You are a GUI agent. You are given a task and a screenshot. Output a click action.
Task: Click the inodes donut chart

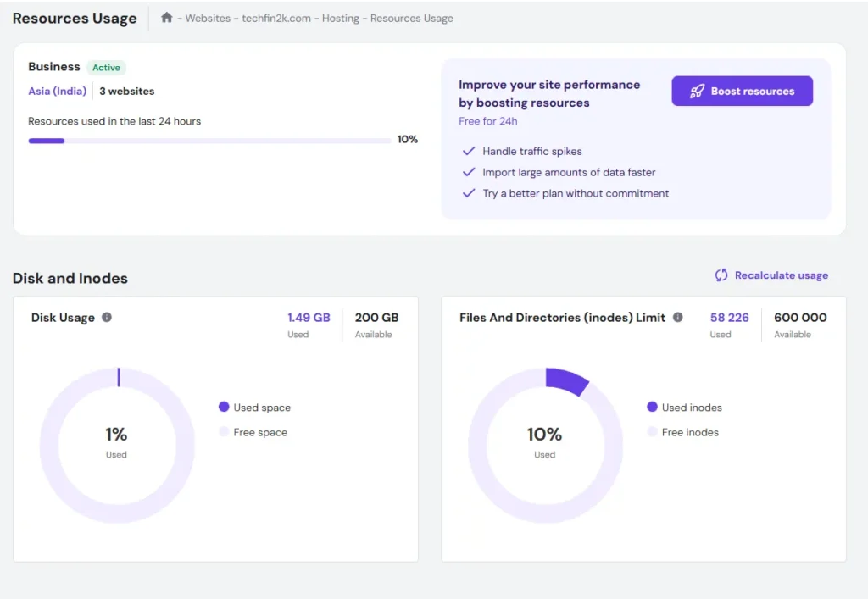click(x=545, y=446)
